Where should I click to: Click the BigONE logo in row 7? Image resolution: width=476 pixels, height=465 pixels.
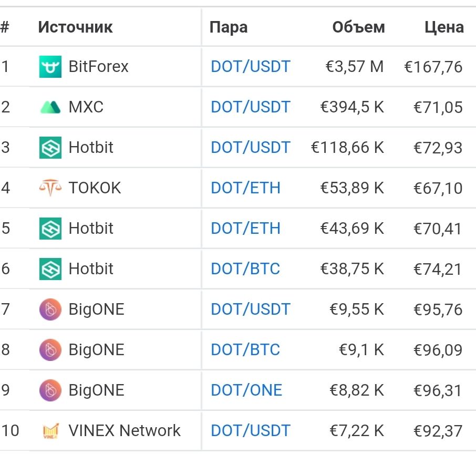click(x=50, y=309)
